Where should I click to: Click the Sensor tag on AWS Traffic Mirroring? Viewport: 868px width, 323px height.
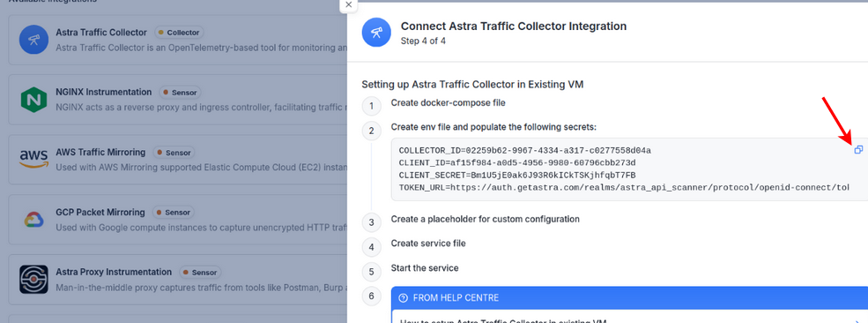[174, 153]
